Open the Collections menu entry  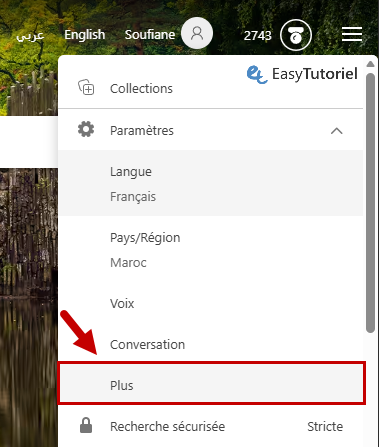click(211, 88)
